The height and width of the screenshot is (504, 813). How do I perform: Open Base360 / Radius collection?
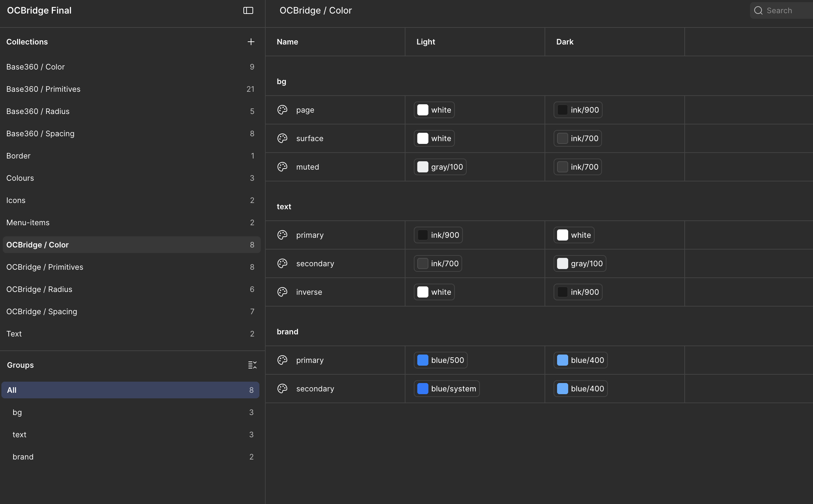(131, 111)
